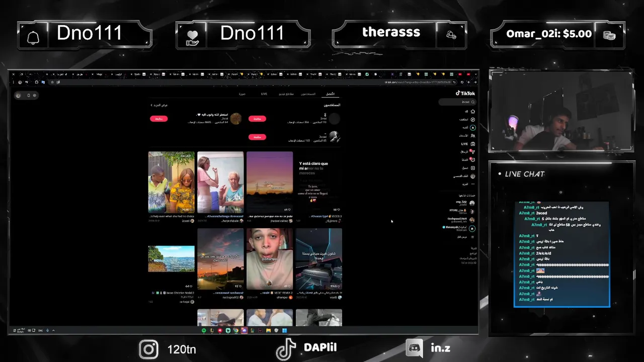
Task: Open the Activity inbox icon in sidebar
Action: (472, 159)
